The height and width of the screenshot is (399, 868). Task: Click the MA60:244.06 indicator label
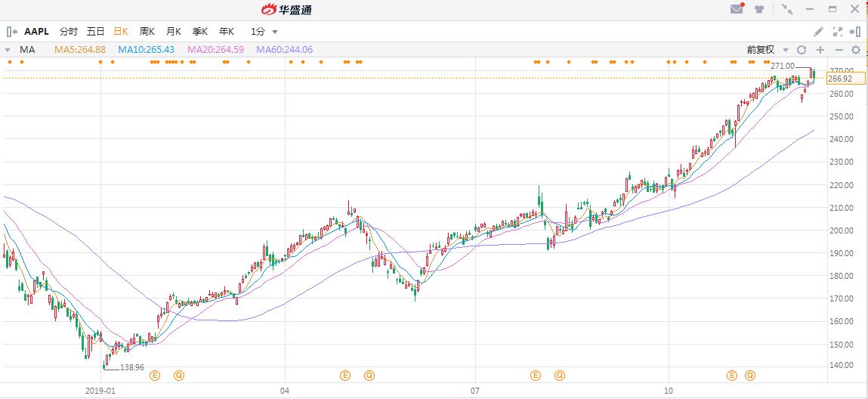(284, 50)
